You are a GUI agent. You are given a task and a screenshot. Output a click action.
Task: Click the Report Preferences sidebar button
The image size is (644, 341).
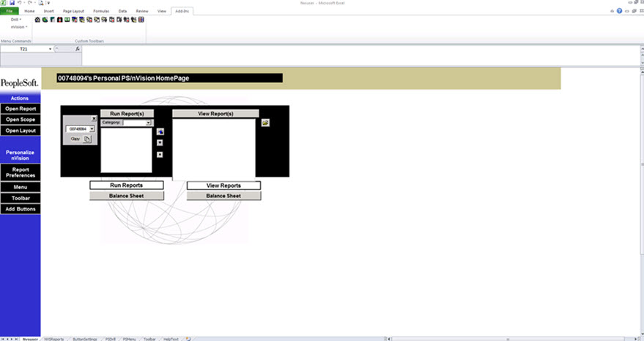[x=21, y=172]
